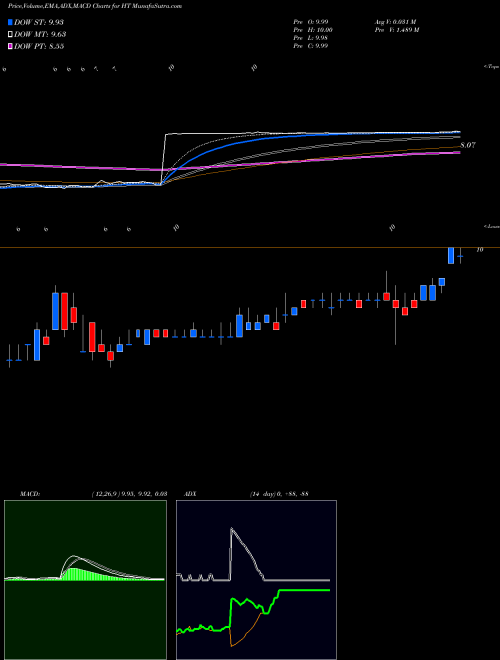The width and height of the screenshot is (500, 660).
Task: Click the blue DOW ST legend swatch
Action: coord(10,22)
